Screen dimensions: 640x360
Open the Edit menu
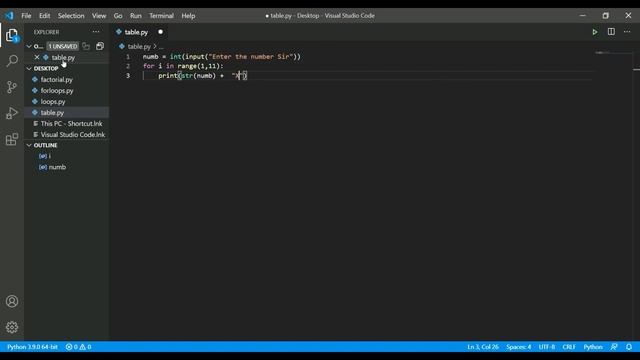pos(44,16)
